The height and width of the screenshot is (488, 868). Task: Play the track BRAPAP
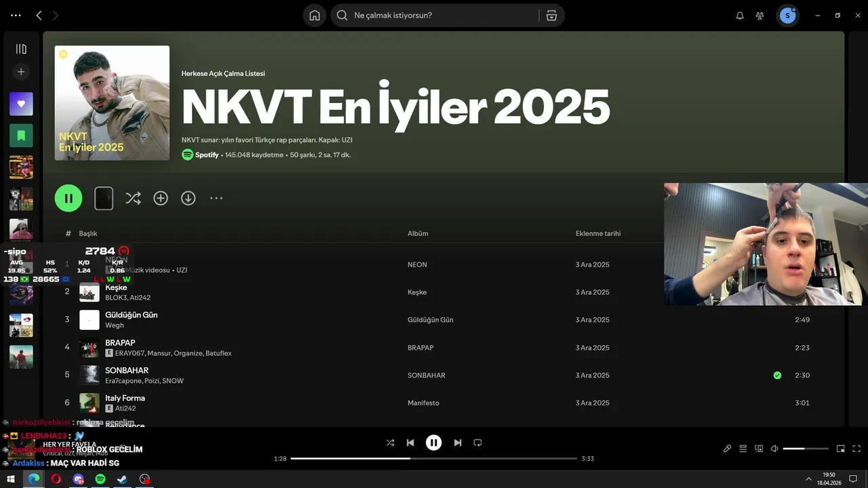(x=120, y=343)
